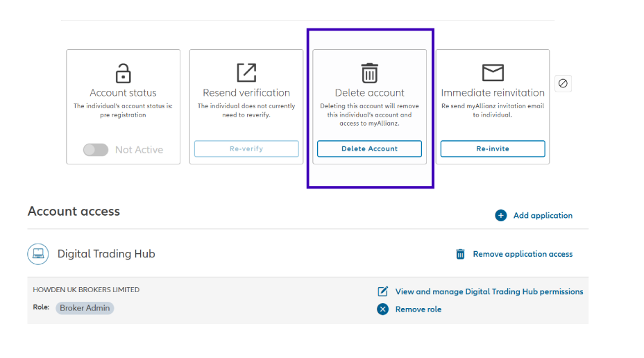
Task: Click the Immediate reinvitation card title
Action: tap(493, 93)
